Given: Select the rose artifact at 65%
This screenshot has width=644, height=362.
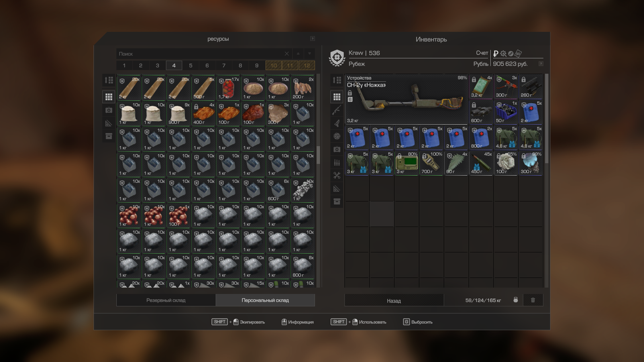Looking at the screenshot, I should pos(506,163).
